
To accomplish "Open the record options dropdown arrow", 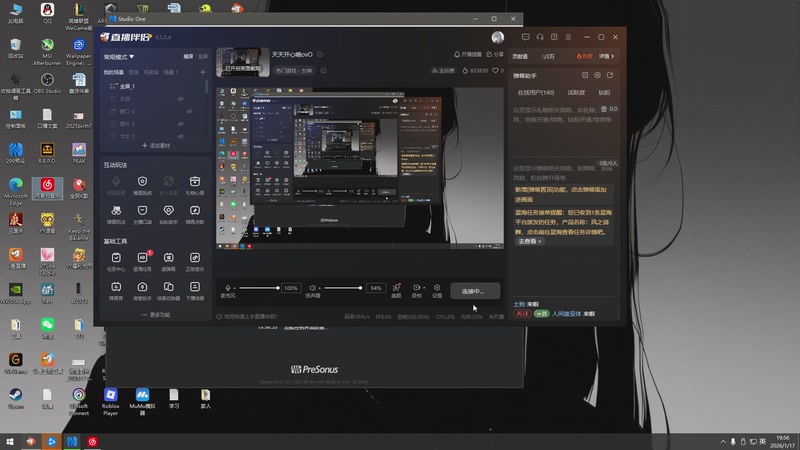I will [424, 288].
